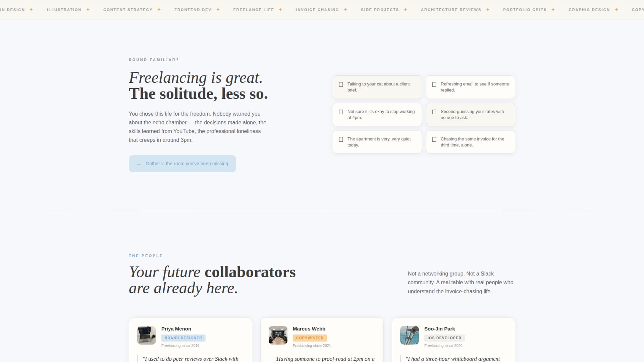Select INVOICE CHASING in the top navigation
Image resolution: width=644 pixels, height=362 pixels.
point(318,10)
